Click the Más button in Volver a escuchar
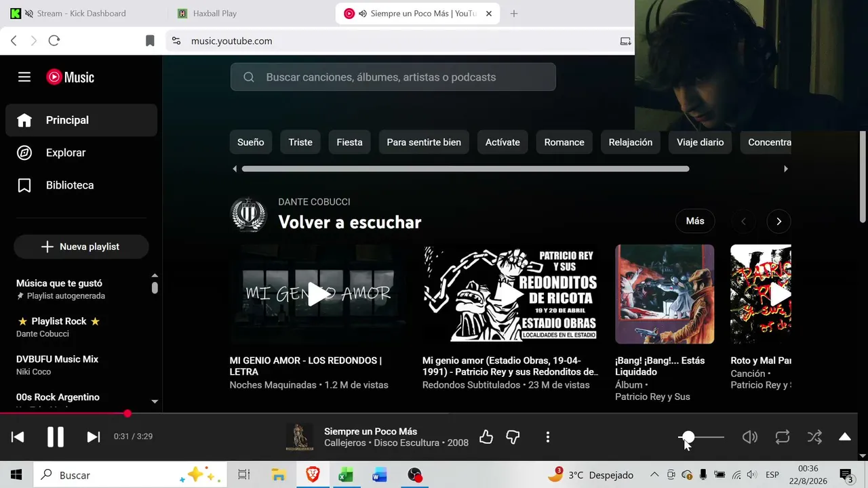The image size is (868, 488). [695, 221]
